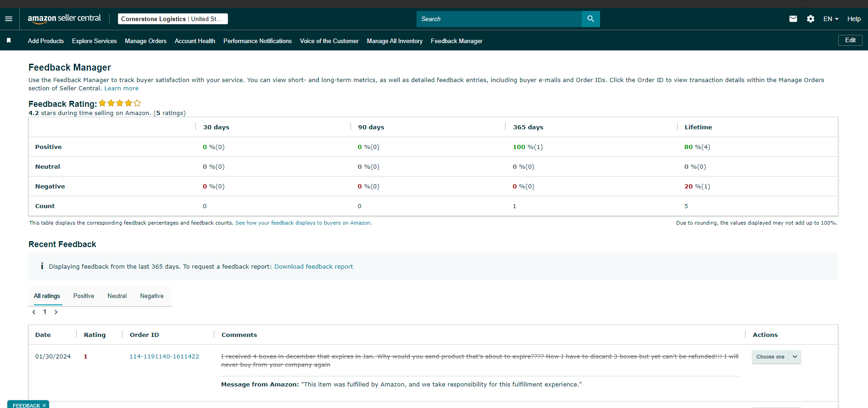
Task: Click the Actions column header
Action: [765, 335]
